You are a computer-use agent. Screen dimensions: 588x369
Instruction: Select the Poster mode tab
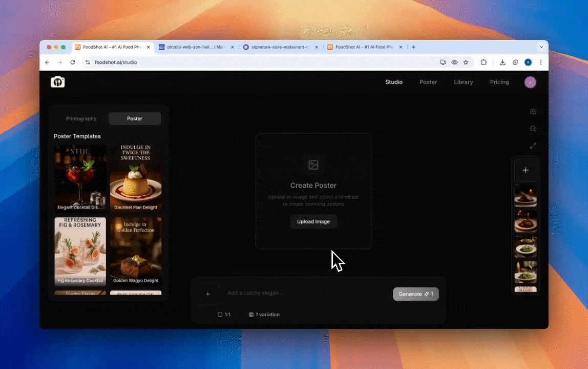(x=135, y=118)
